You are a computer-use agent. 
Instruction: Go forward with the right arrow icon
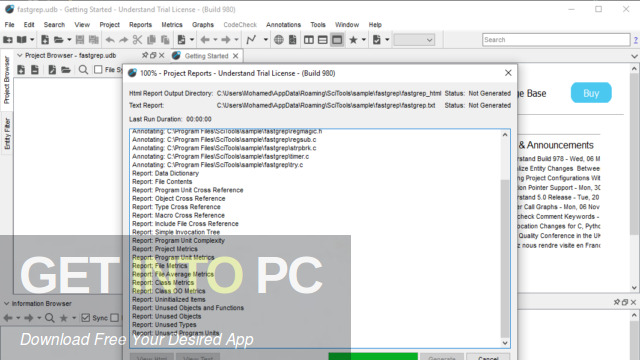coord(226,40)
